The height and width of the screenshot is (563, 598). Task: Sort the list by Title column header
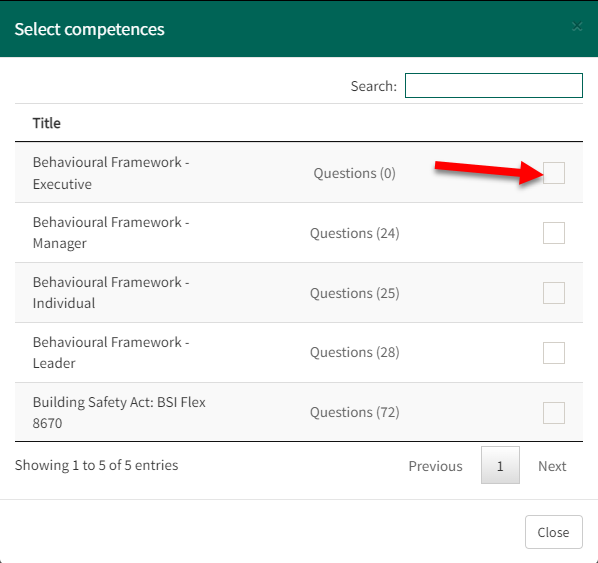47,123
